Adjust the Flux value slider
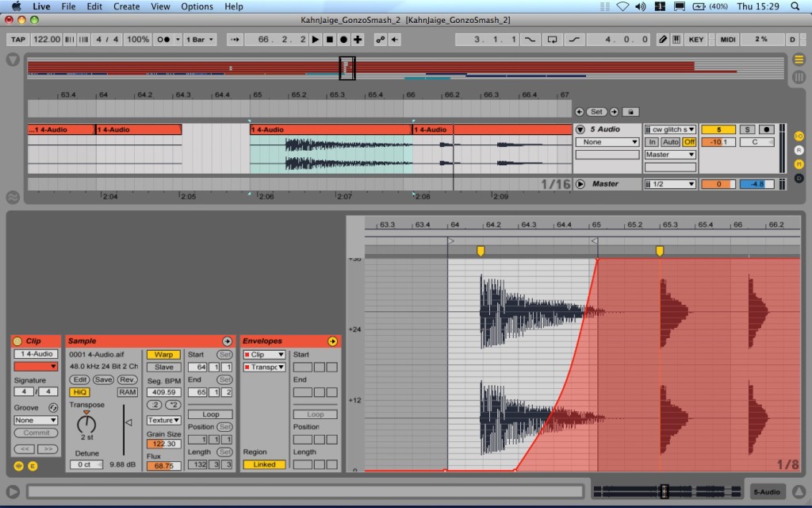Screen dimensions: 812x508 (x=163, y=466)
